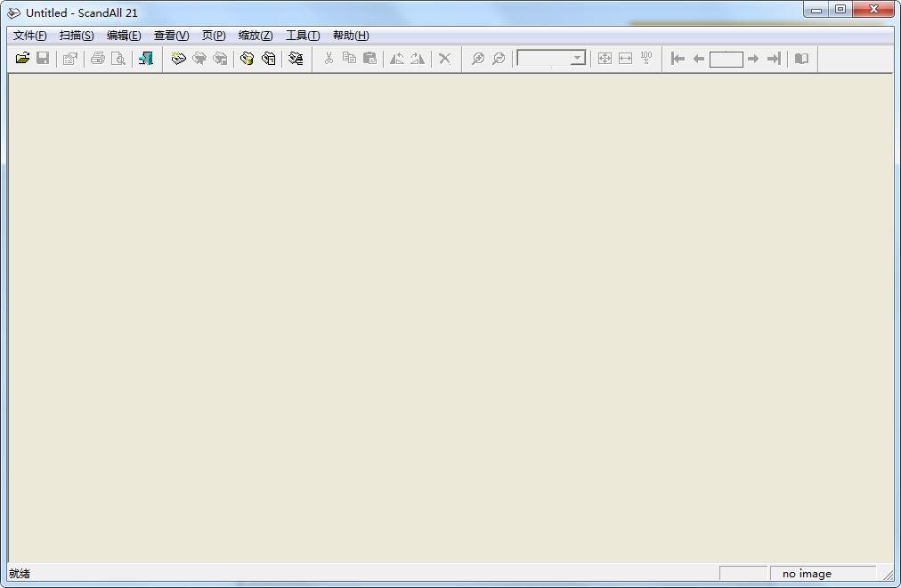The width and height of the screenshot is (901, 588).
Task: Click the Zoom in magnifier icon
Action: point(478,59)
